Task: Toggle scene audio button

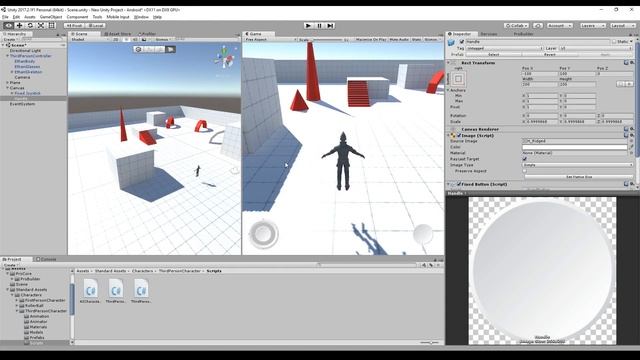Action: tap(135, 40)
